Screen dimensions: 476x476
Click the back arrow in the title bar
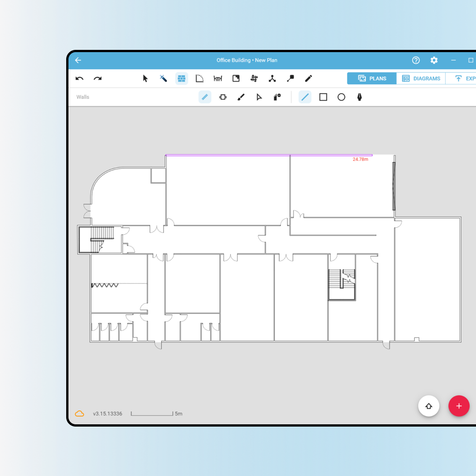coord(78,60)
